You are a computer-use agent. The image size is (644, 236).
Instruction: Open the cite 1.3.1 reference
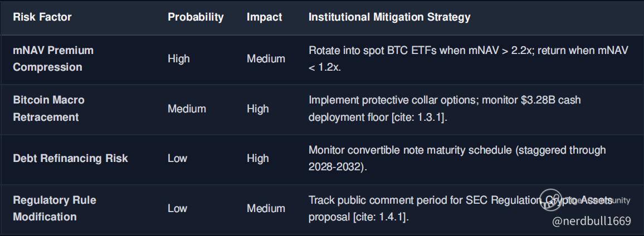(x=418, y=117)
